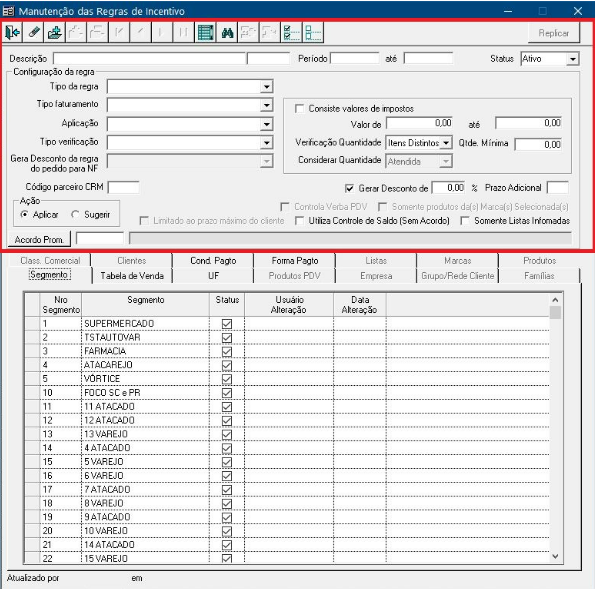Image resolution: width=595 pixels, height=589 pixels.
Task: Click the eraser clear icon
Action: 33,33
